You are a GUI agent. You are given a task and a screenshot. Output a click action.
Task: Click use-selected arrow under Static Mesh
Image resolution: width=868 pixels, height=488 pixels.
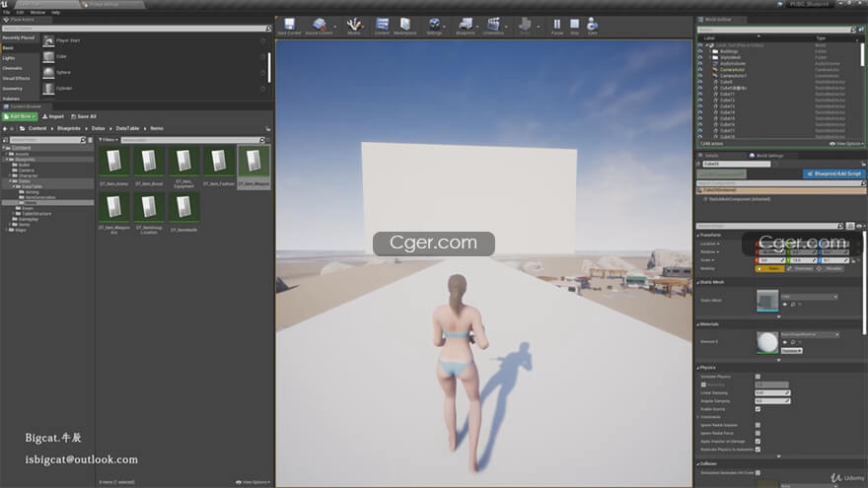(x=785, y=305)
